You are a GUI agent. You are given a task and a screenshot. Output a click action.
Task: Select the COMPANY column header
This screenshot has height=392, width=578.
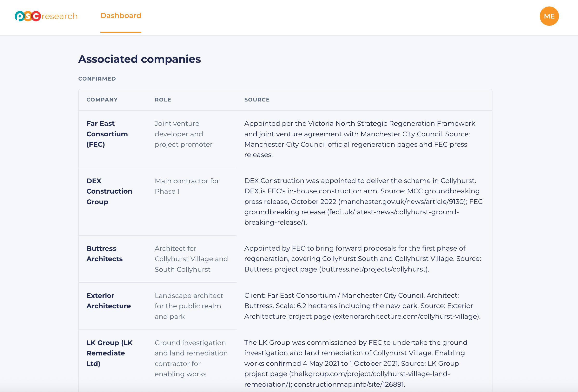[102, 100]
